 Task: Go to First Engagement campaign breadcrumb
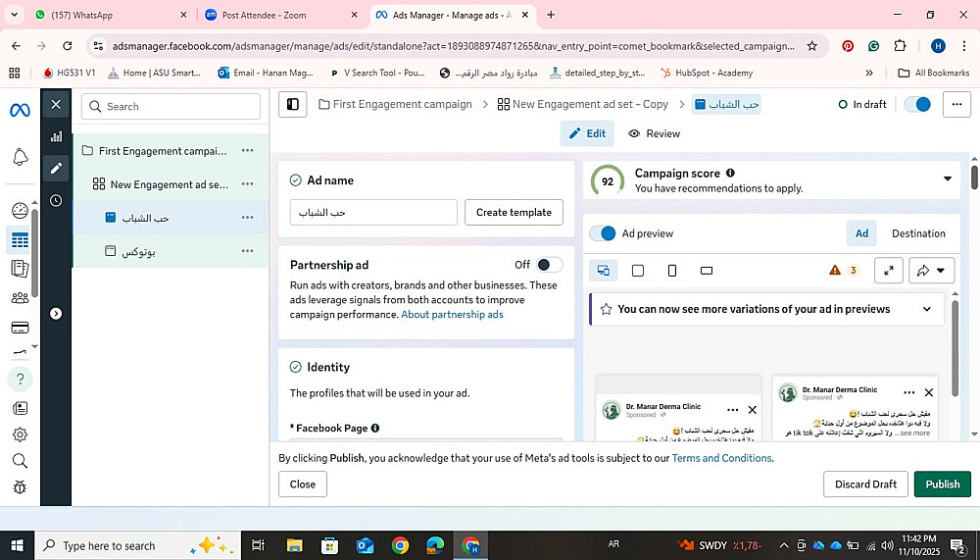pyautogui.click(x=395, y=105)
